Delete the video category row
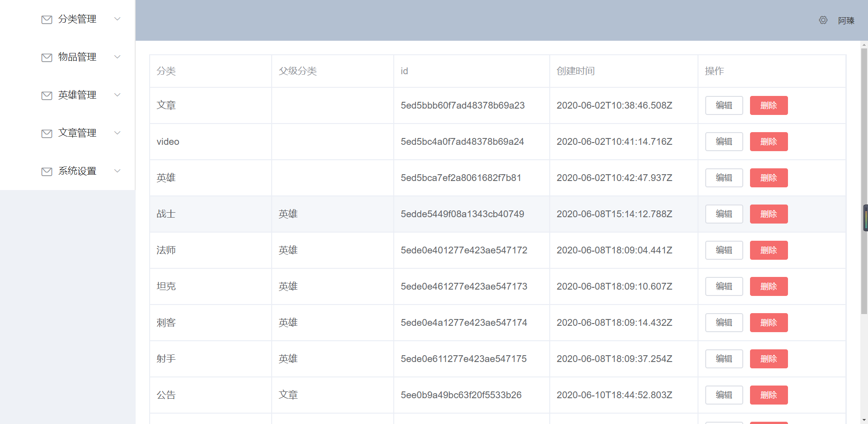This screenshot has width=868, height=424. (769, 142)
